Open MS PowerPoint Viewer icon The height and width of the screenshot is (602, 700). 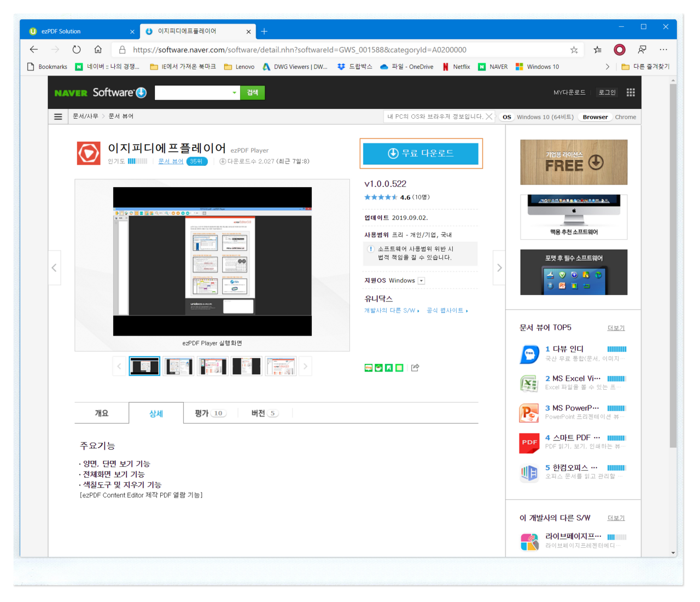point(529,413)
